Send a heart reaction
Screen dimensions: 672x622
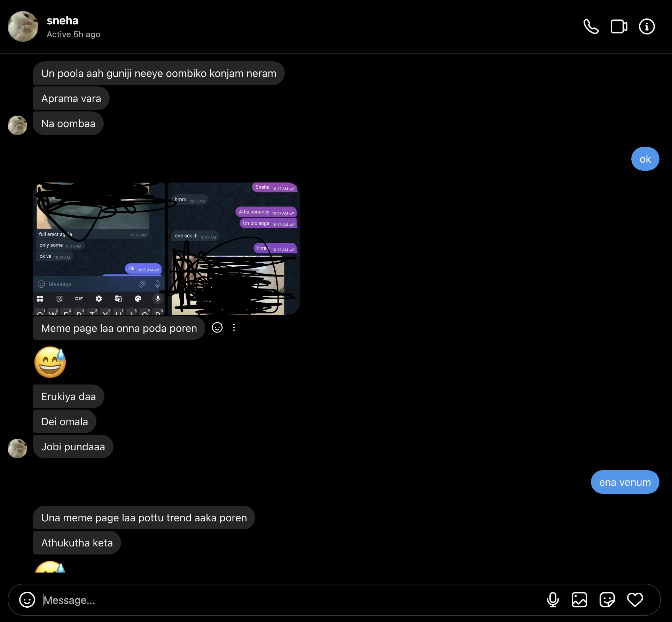[x=635, y=600]
